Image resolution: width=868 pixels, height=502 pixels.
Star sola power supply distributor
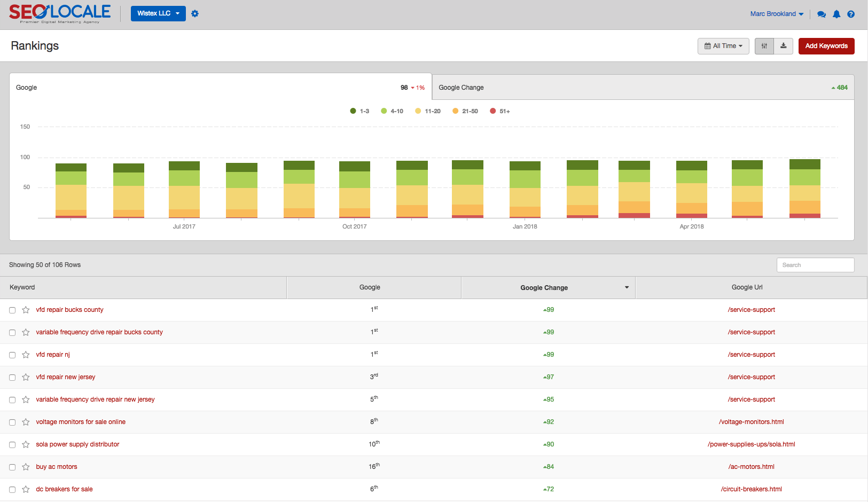click(26, 444)
